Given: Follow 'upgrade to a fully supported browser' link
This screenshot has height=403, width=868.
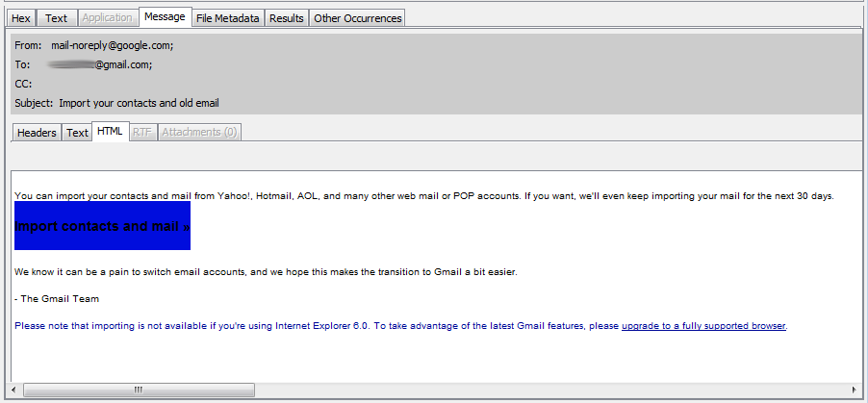Looking at the screenshot, I should (703, 326).
